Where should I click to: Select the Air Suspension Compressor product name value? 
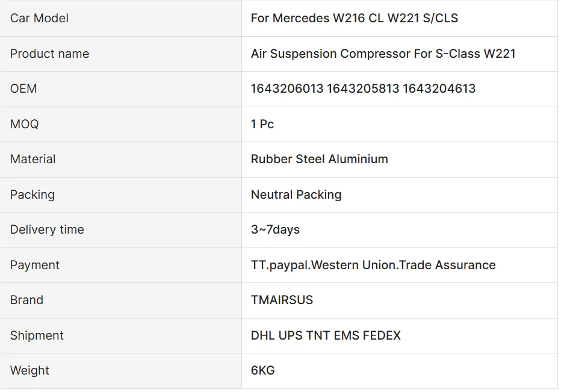point(383,54)
